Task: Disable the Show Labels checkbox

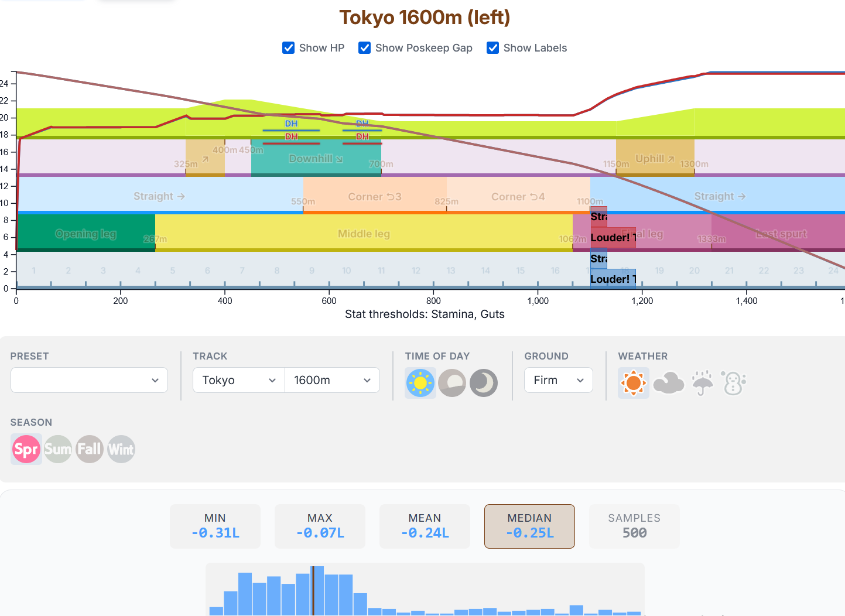Action: [x=492, y=48]
